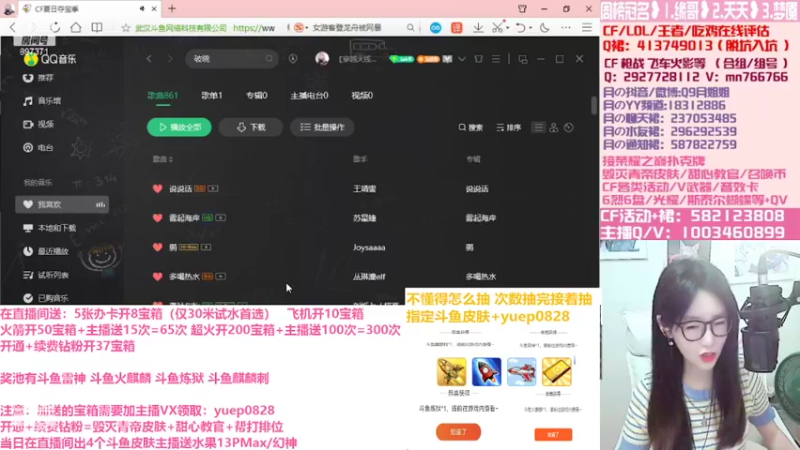Close the CF browser tab

(154, 9)
